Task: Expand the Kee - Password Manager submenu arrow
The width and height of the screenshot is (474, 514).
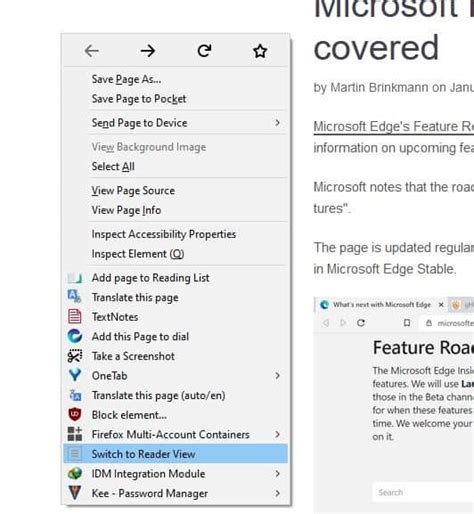Action: coord(277,493)
